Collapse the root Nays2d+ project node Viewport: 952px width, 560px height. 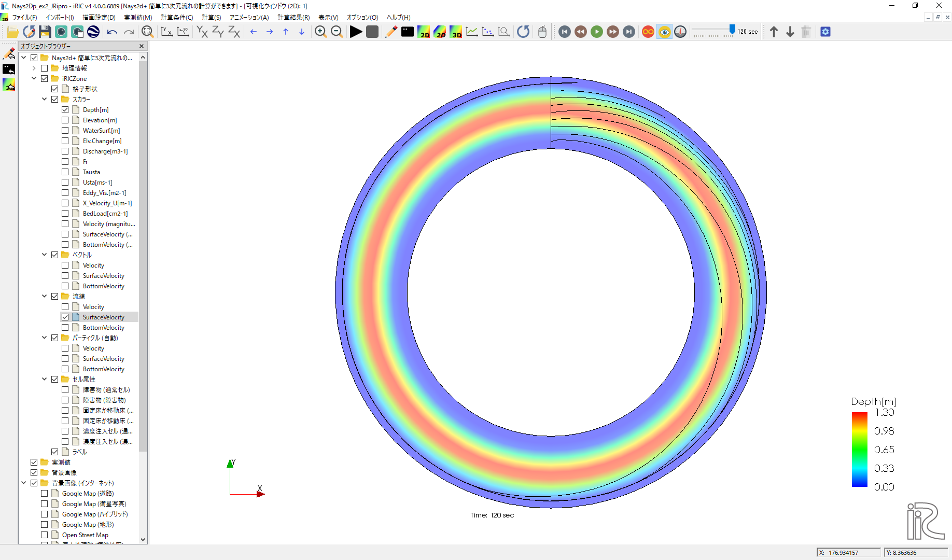coord(24,58)
